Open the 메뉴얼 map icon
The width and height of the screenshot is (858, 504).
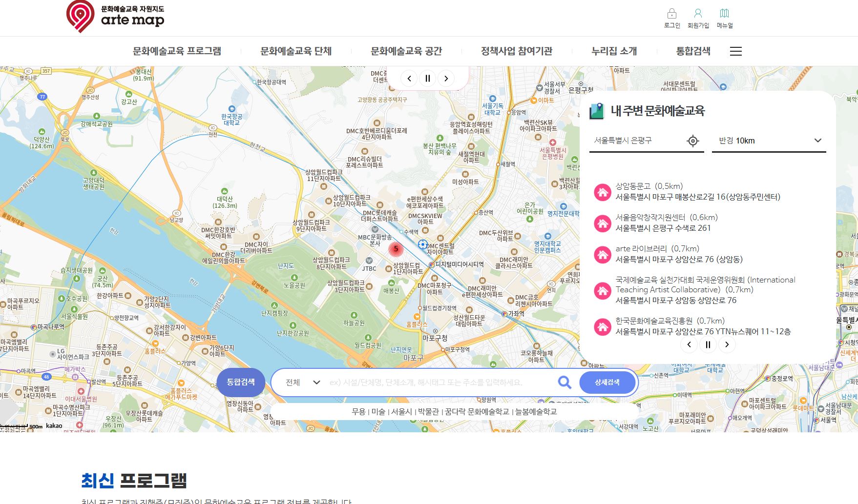tap(724, 14)
